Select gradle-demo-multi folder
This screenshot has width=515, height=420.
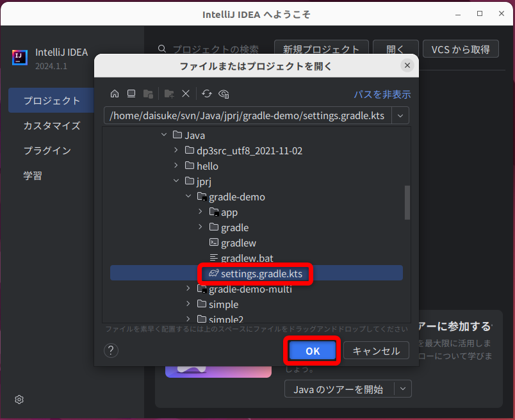(256, 289)
